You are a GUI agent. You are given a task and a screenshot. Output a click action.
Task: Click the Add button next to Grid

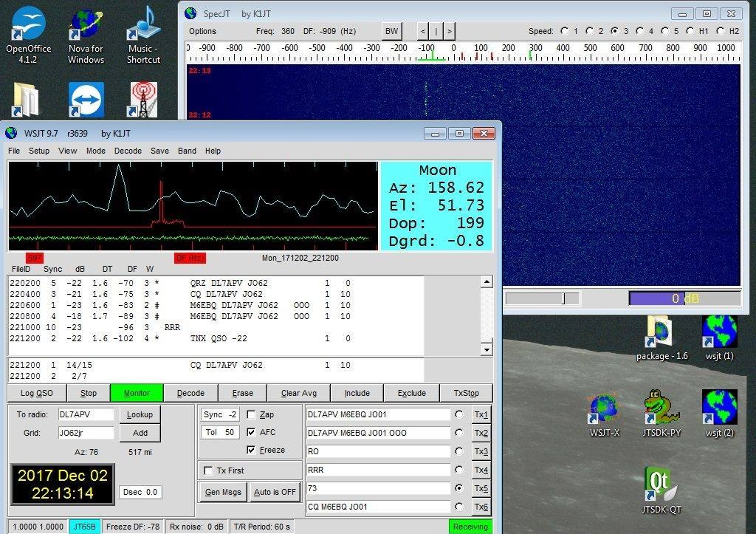pyautogui.click(x=140, y=433)
